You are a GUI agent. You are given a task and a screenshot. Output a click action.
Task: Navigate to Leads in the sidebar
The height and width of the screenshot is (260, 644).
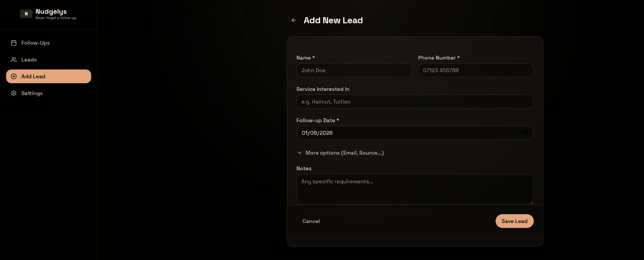pyautogui.click(x=29, y=60)
